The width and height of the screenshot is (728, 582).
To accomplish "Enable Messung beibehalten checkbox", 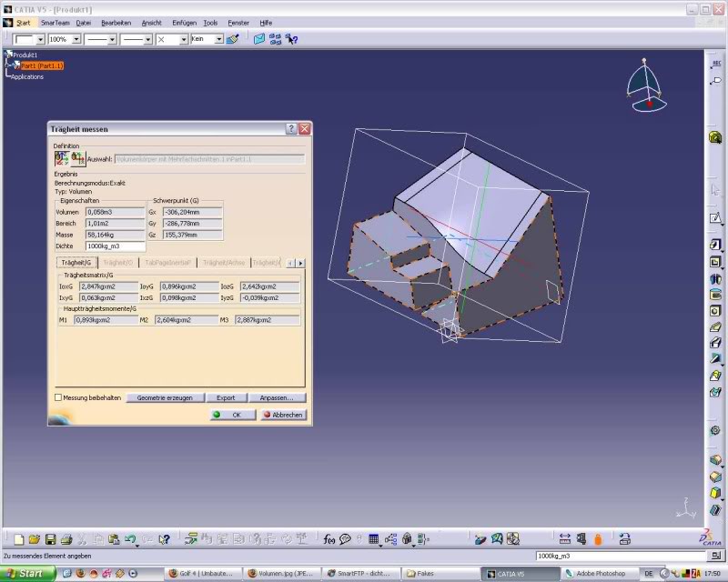I will [x=58, y=397].
